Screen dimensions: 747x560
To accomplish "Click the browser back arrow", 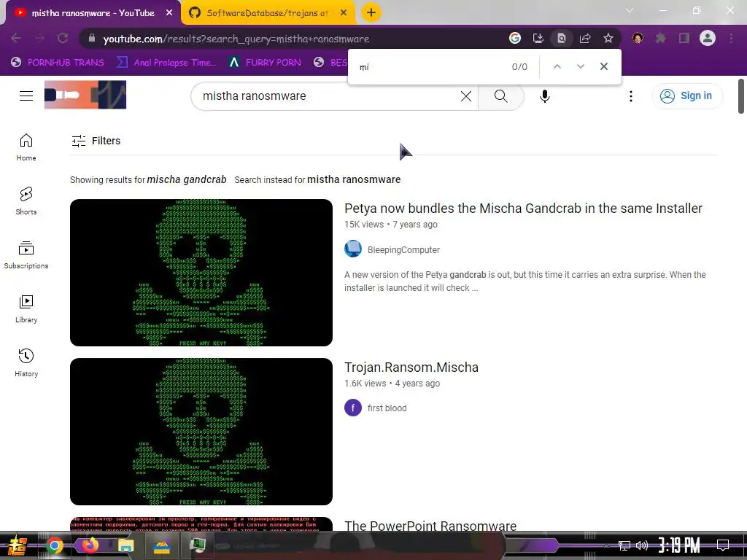I will 16,39.
